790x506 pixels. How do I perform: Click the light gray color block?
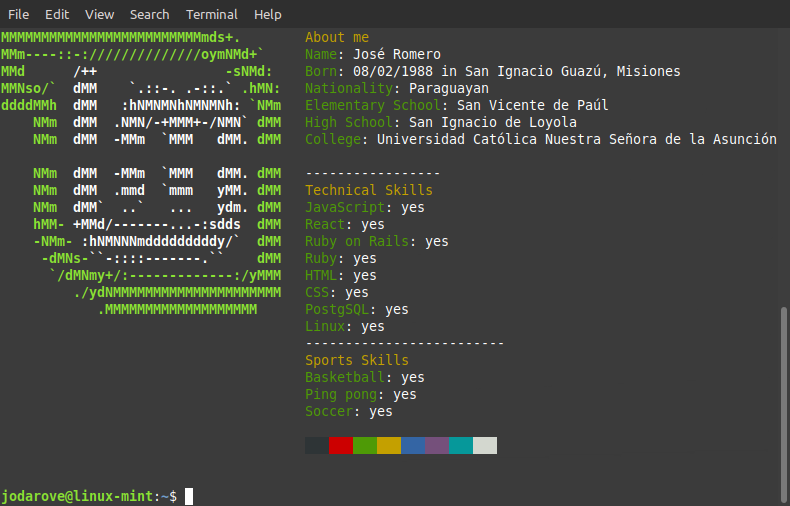(x=485, y=445)
